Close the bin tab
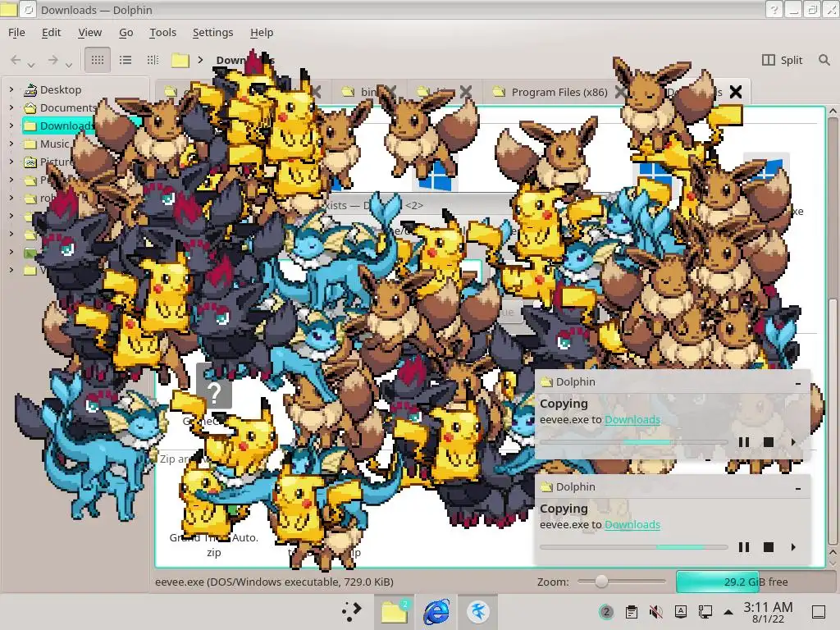840x630 pixels. [391, 92]
